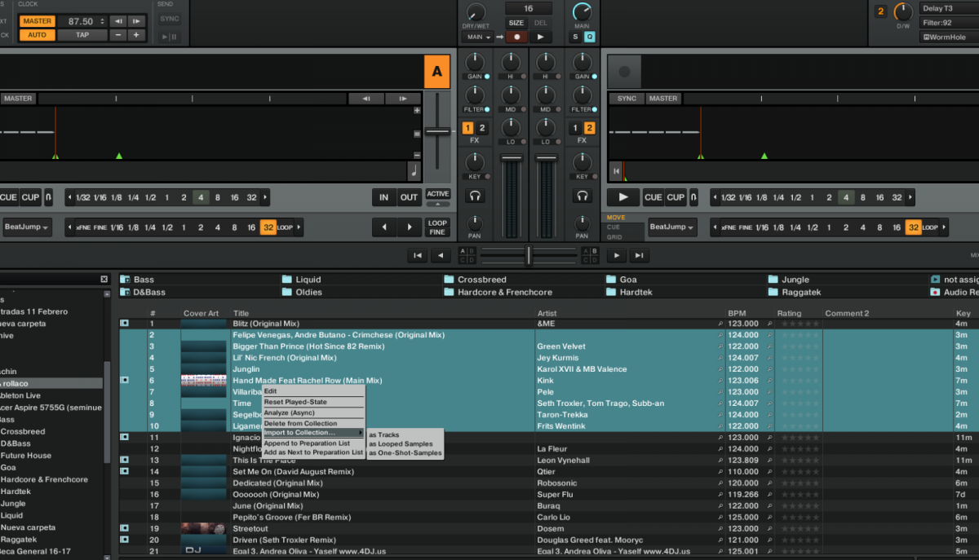Click the Liquid favorite folder icon

[287, 280]
